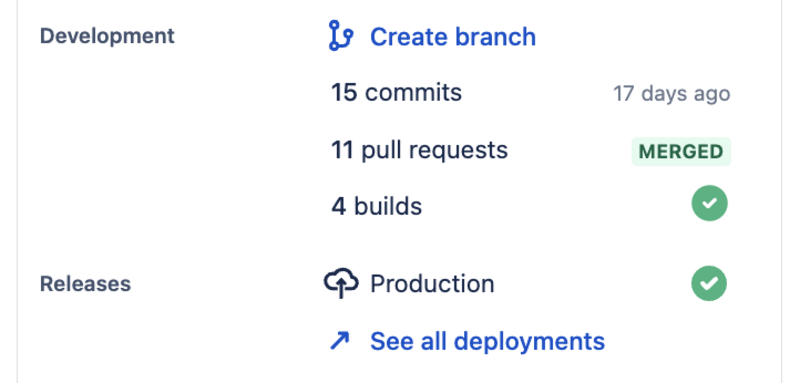Click the arrow icon beside See all deployments
Viewport: 800px width, 383px height.
(x=340, y=341)
